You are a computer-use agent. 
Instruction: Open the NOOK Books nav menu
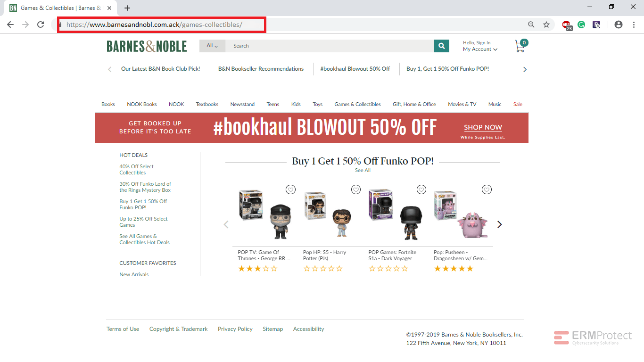142,104
